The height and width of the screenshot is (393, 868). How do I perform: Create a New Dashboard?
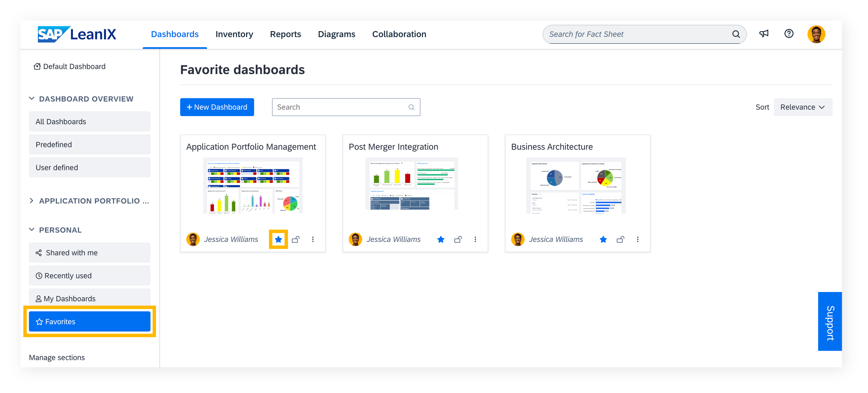pos(217,107)
